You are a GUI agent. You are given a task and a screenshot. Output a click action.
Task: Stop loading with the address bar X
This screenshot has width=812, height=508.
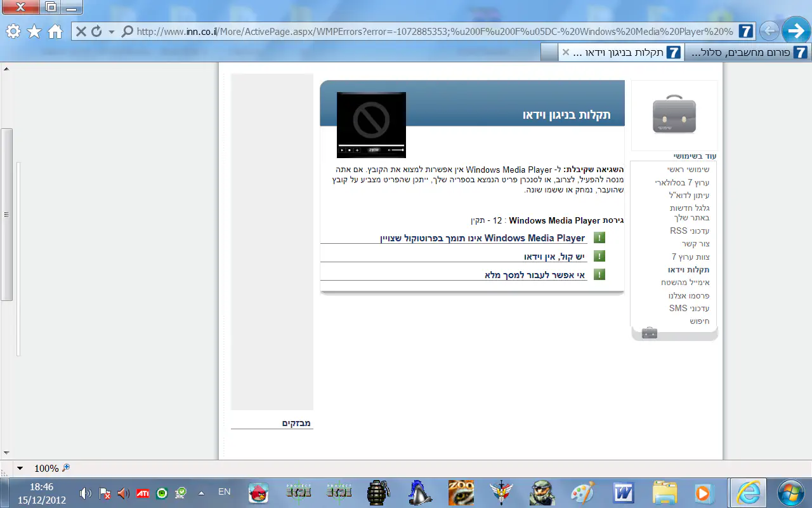(81, 31)
